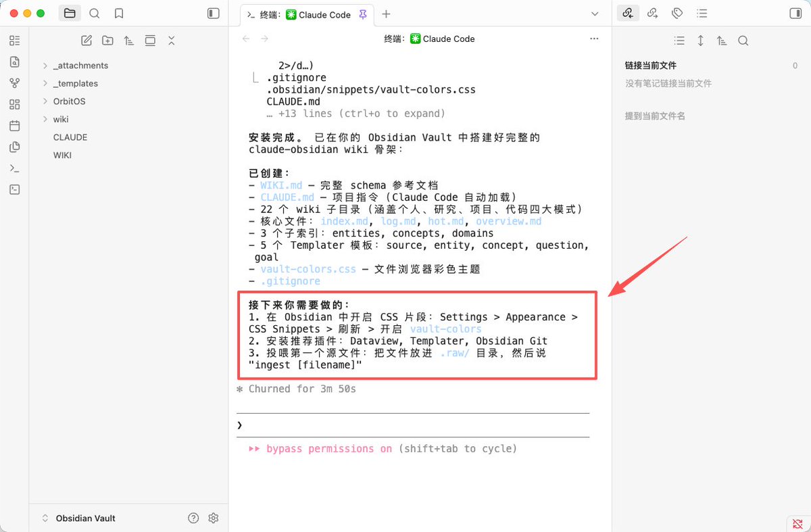Toggle collapse results in backlinks pane

point(679,41)
